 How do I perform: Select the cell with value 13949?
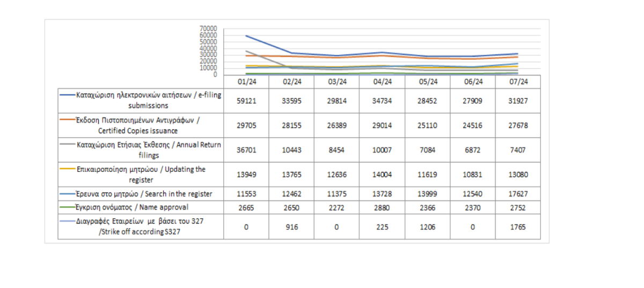[246, 175]
